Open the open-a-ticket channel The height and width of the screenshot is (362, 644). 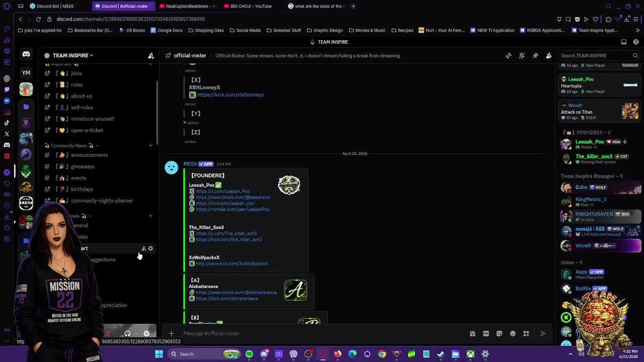click(x=98, y=130)
